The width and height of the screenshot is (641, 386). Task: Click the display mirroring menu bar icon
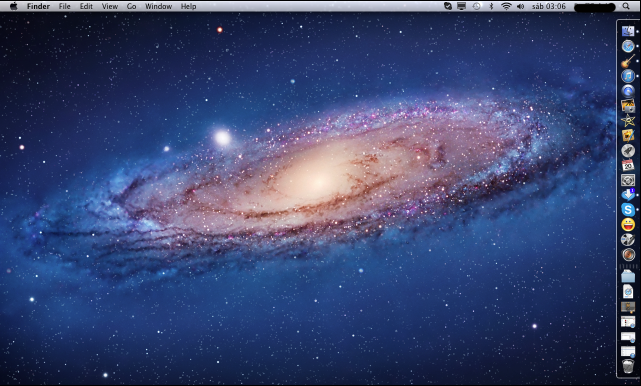462,6
